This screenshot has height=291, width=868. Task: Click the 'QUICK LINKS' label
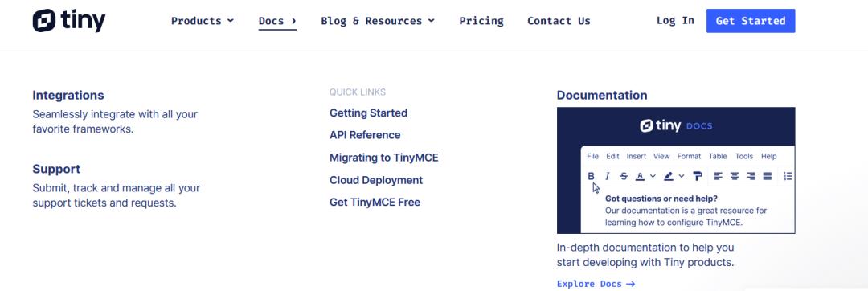tap(358, 92)
